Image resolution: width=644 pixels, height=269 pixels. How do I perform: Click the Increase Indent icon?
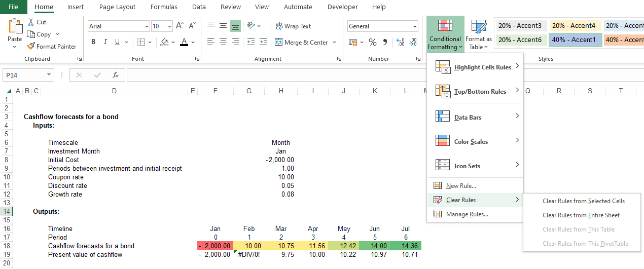[263, 42]
